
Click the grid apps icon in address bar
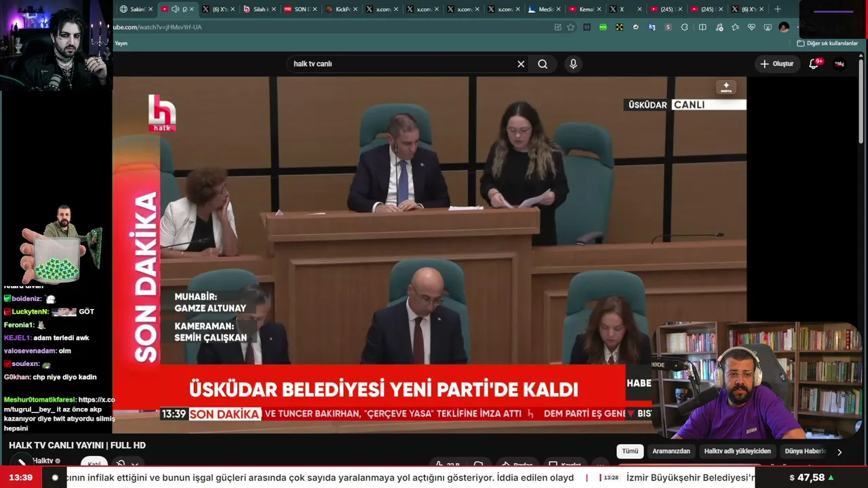pos(557,27)
